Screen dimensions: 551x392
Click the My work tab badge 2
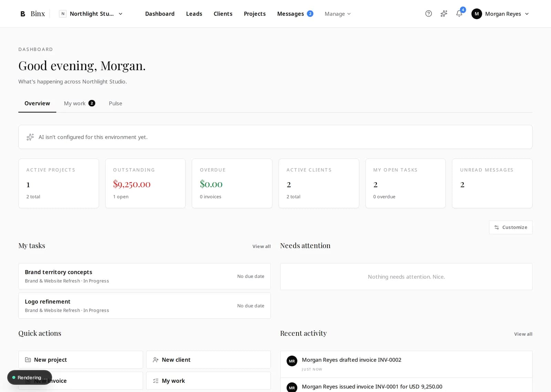(x=92, y=103)
